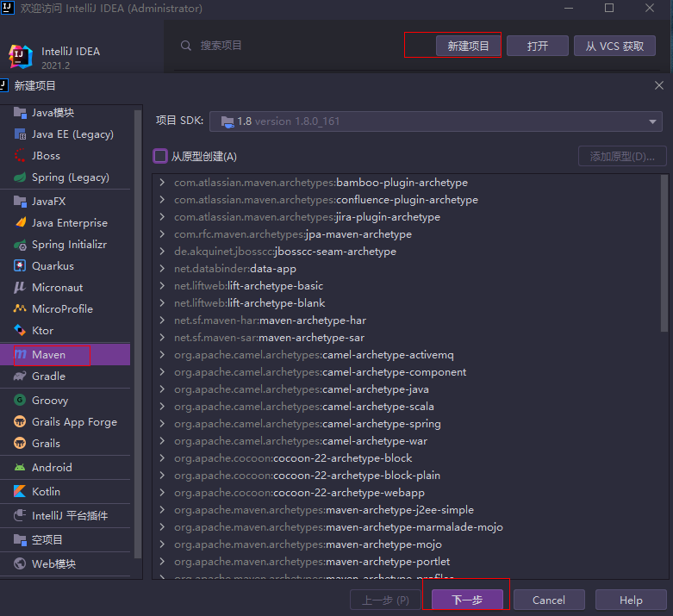Screen dimensions: 673x616
Task: Click the 下一步 button
Action: 467,600
